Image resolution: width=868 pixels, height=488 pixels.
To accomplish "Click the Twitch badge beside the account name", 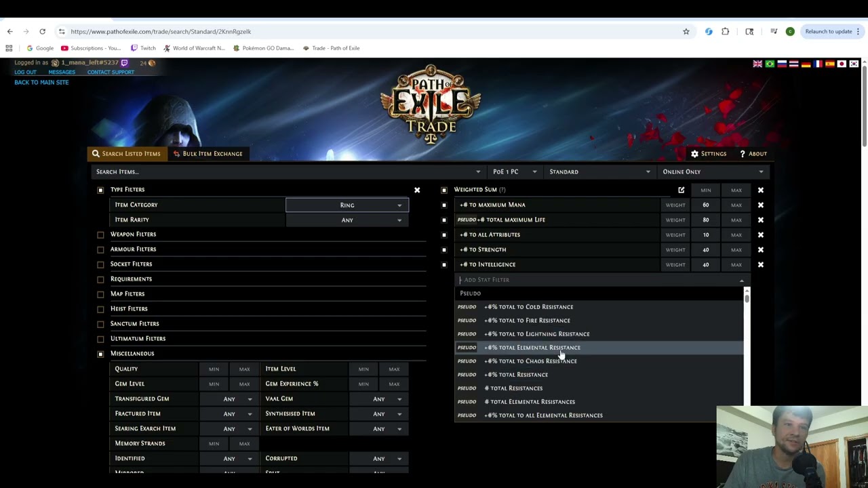I will [x=124, y=63].
